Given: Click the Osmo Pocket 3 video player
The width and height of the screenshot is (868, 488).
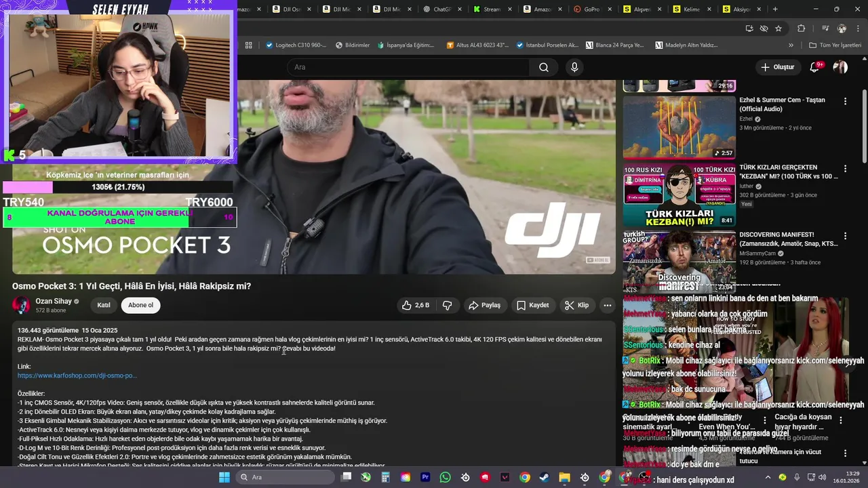Looking at the screenshot, I should [x=314, y=177].
